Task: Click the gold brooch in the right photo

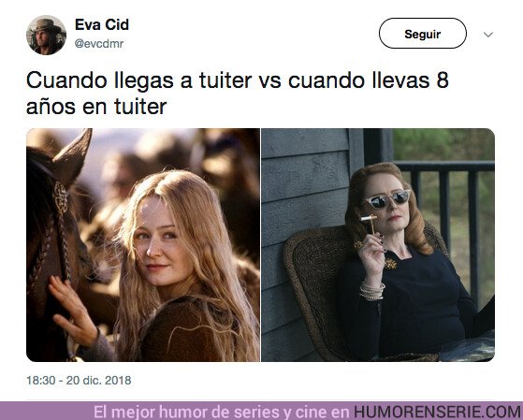Action: [390, 264]
